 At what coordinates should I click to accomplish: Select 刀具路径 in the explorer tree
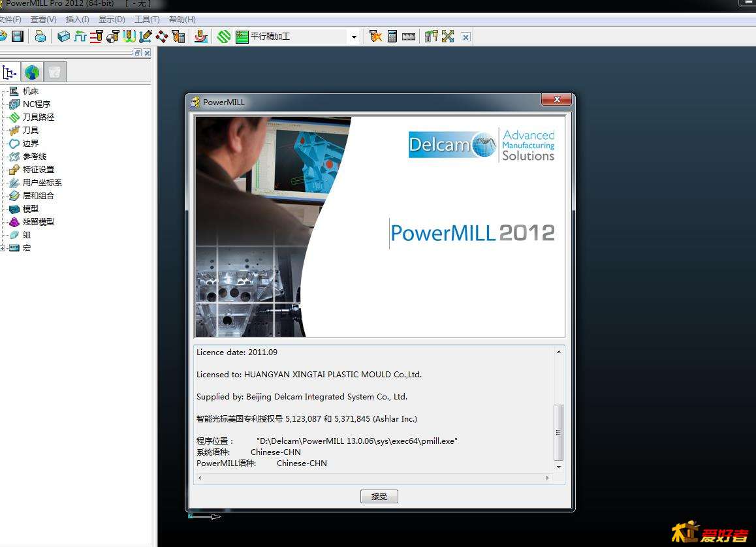pos(38,117)
